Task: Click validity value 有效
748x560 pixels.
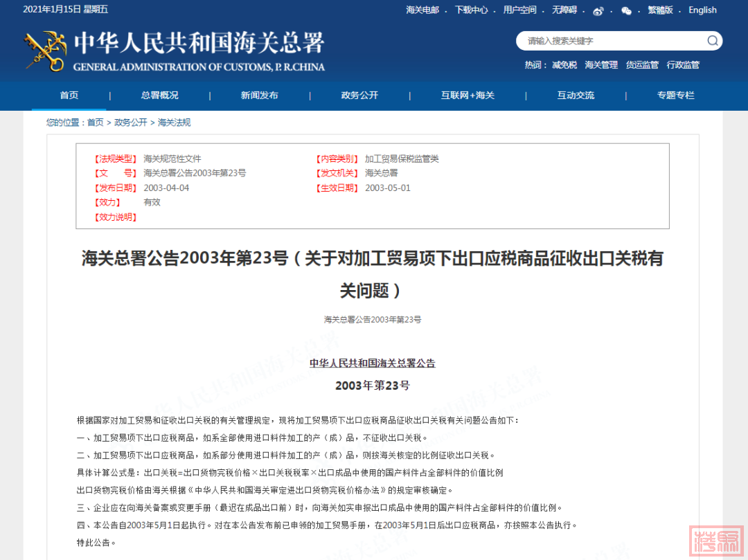Action: coord(152,202)
